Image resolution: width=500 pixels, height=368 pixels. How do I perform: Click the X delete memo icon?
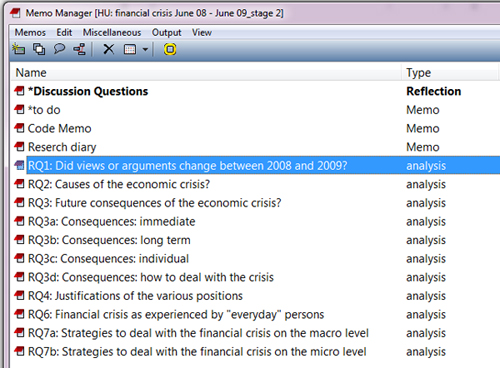108,49
